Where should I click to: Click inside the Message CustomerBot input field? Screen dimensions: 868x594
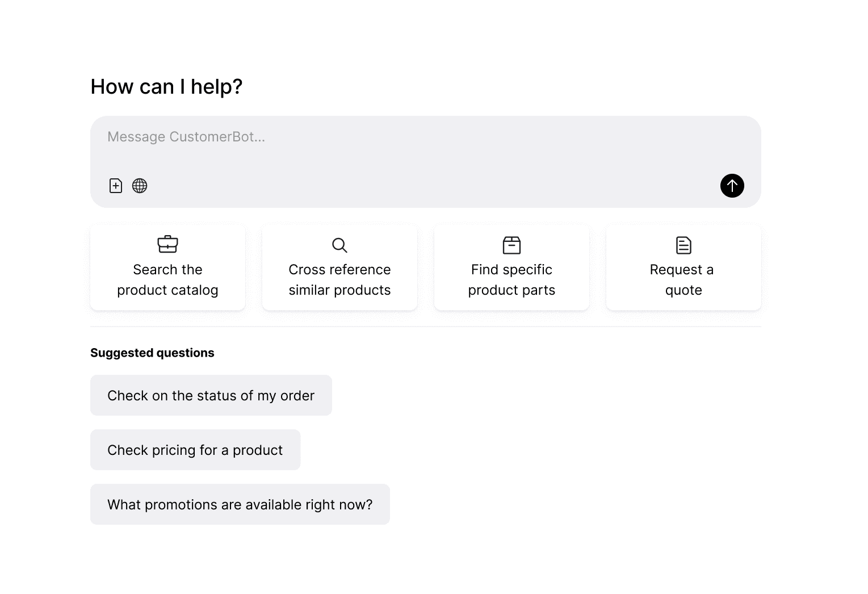pos(397,137)
